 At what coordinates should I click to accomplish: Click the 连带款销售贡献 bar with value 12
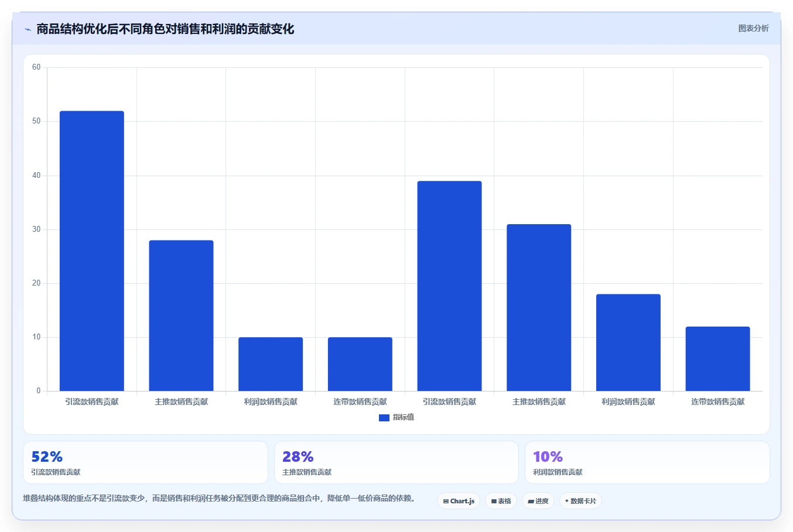pyautogui.click(x=717, y=359)
